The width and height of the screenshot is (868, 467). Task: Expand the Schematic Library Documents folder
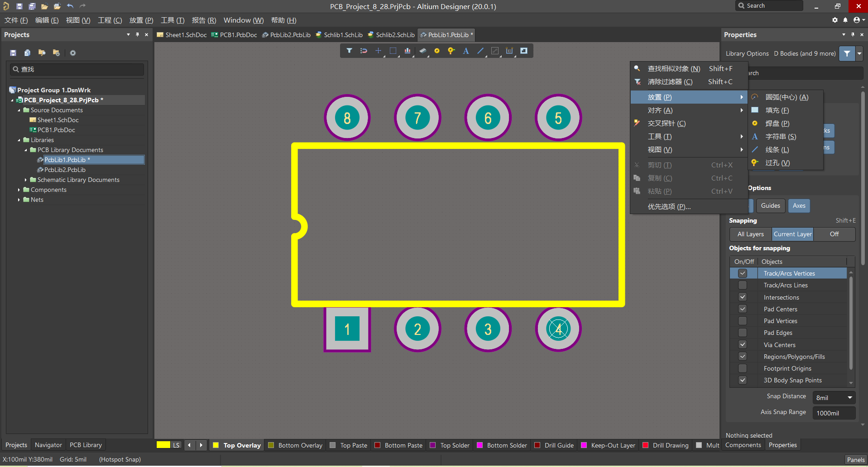[x=26, y=180]
